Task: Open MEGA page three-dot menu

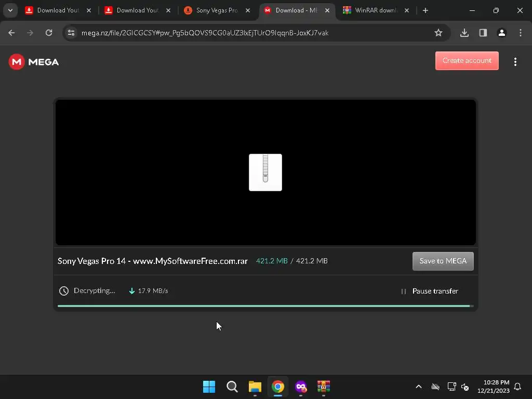Action: tap(515, 62)
